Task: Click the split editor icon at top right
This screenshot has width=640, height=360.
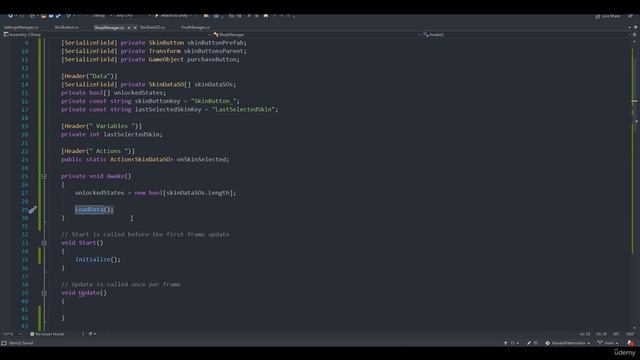Action: point(634,35)
